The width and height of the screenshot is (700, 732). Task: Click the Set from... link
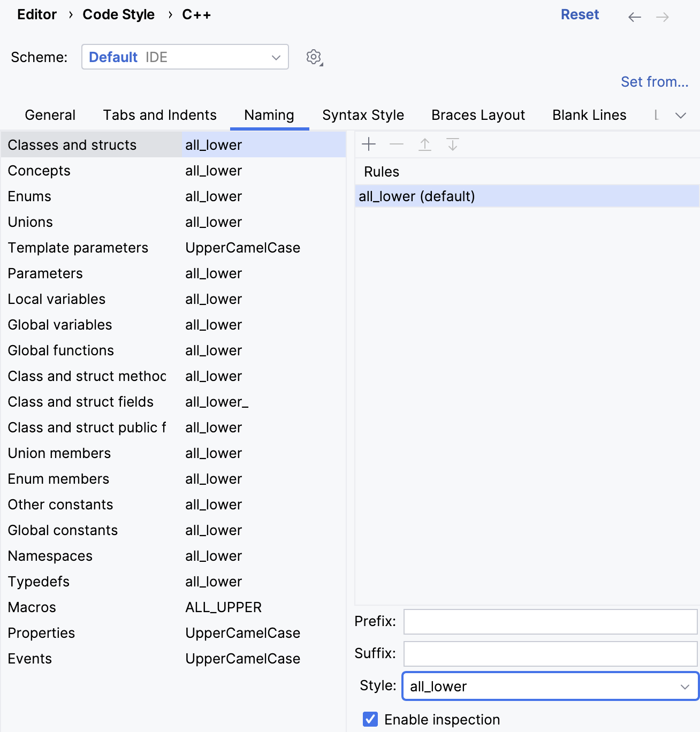[654, 82]
